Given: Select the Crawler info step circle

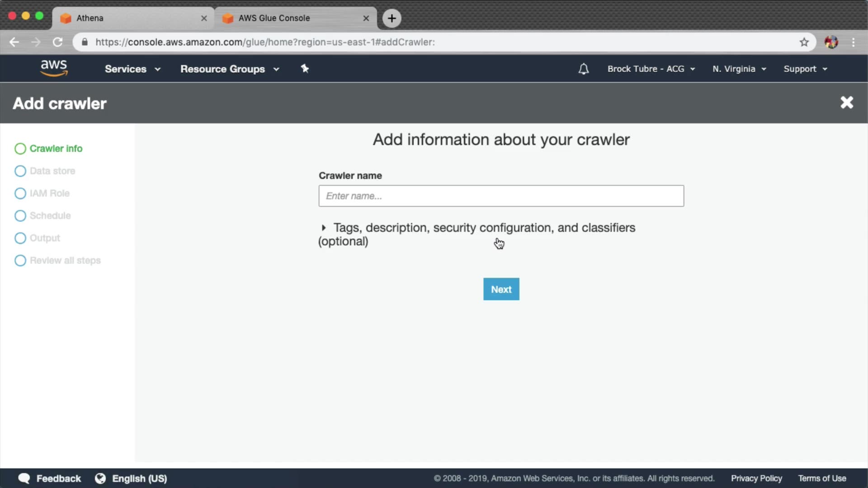Looking at the screenshot, I should [20, 149].
